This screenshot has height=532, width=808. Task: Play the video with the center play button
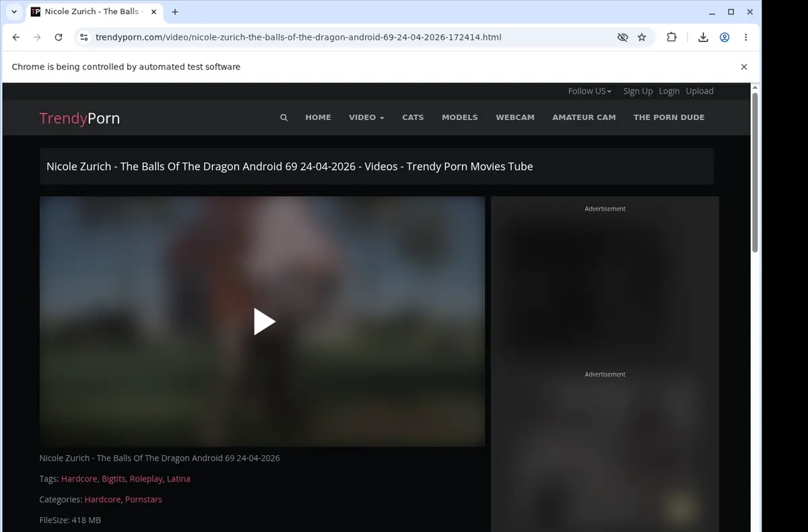[264, 321]
